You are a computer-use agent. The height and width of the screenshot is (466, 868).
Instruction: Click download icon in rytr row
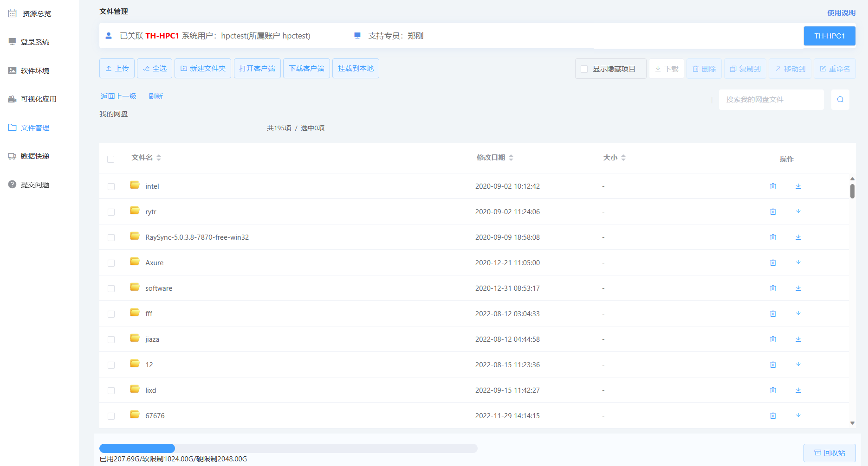pyautogui.click(x=798, y=211)
